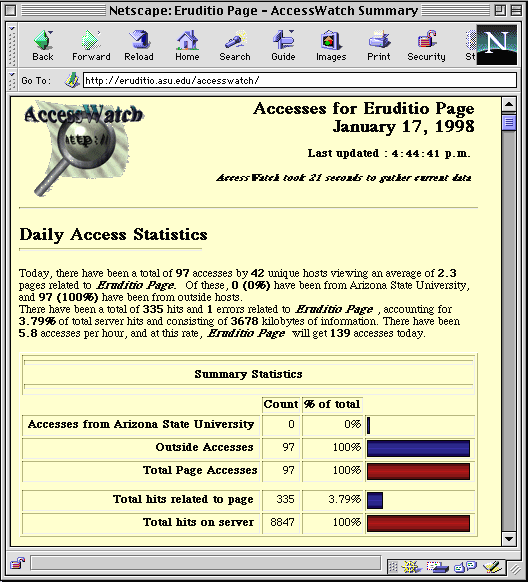
Task: Click the Netscape N logo
Action: click(497, 45)
